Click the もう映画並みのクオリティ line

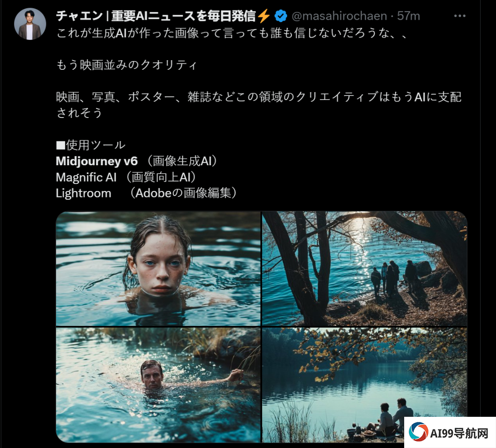127,65
